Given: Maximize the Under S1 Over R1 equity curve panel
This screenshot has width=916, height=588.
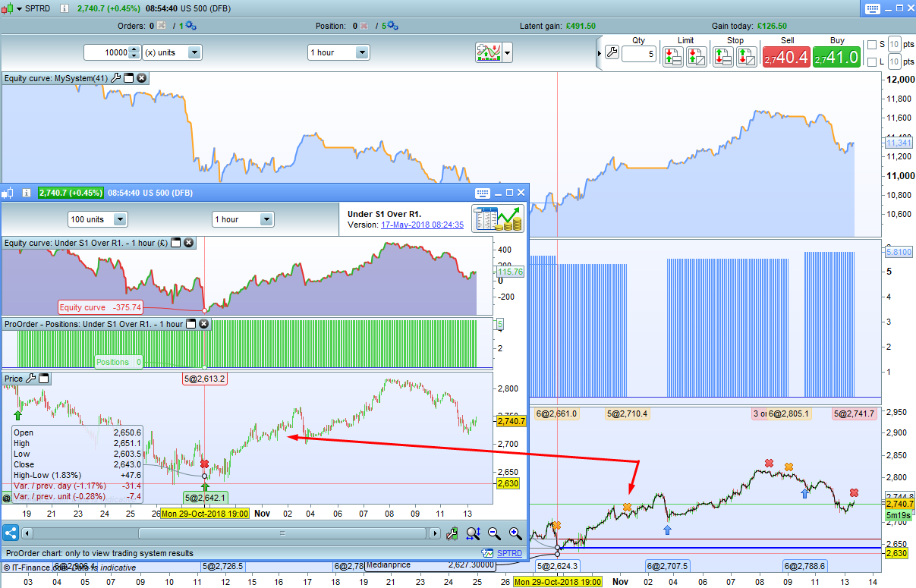Looking at the screenshot, I should pyautogui.click(x=176, y=243).
